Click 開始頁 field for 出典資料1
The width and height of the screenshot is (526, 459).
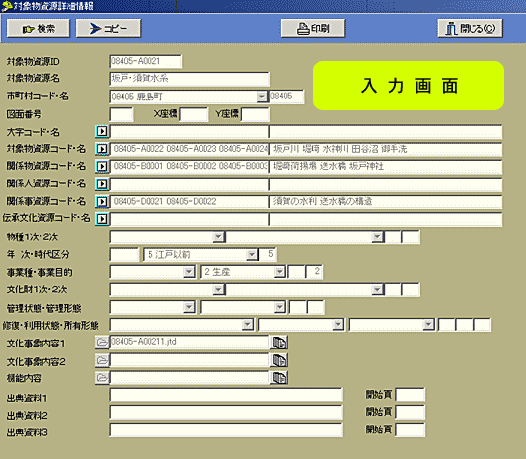click(410, 395)
